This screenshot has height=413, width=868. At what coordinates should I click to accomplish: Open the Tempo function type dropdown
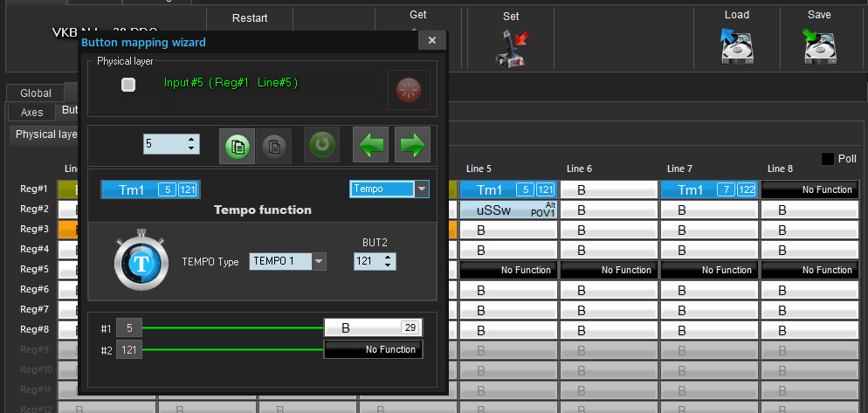[x=422, y=189]
